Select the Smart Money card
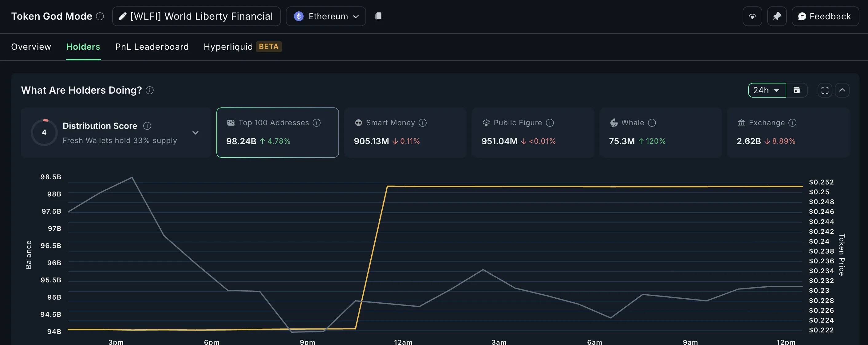 coord(405,133)
